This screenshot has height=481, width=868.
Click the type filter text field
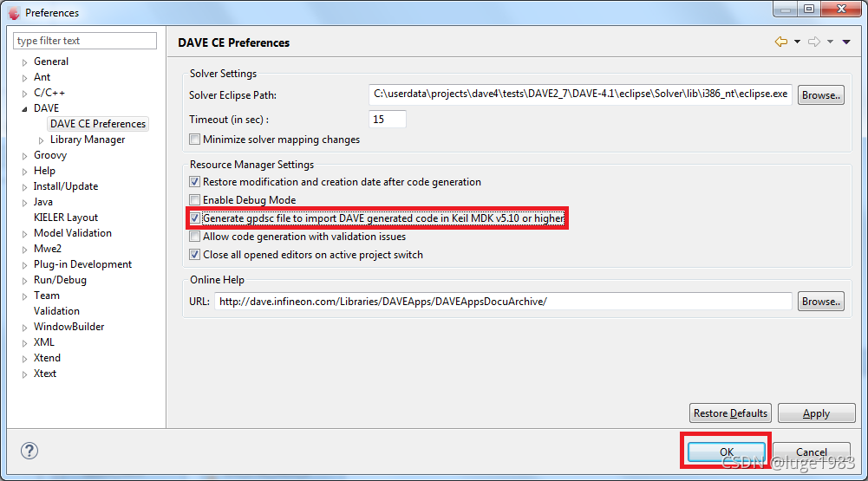(x=85, y=41)
